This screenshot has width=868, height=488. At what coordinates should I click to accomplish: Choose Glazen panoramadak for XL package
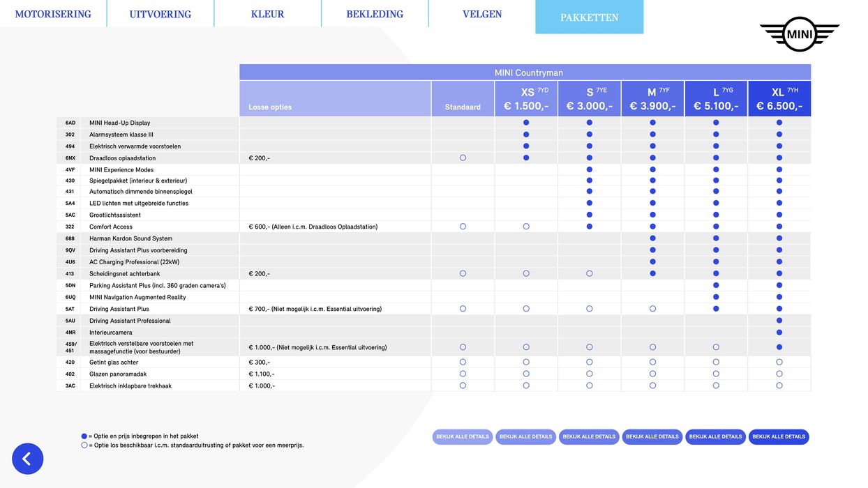click(x=779, y=374)
